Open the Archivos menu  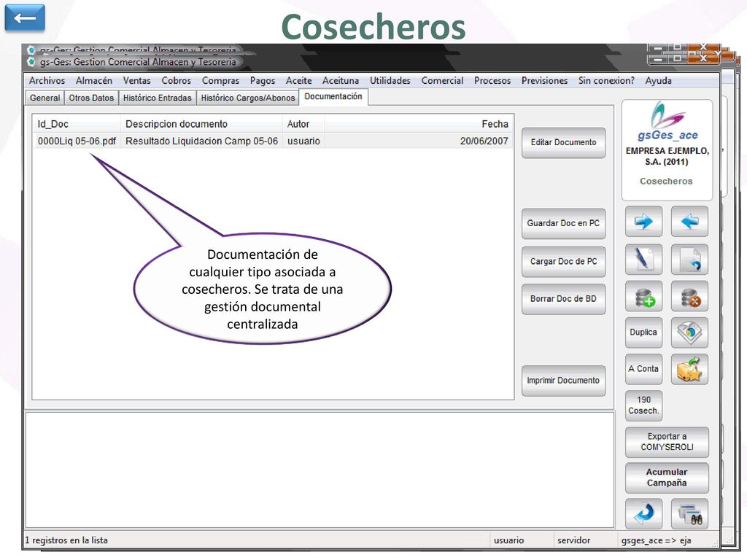(47, 80)
